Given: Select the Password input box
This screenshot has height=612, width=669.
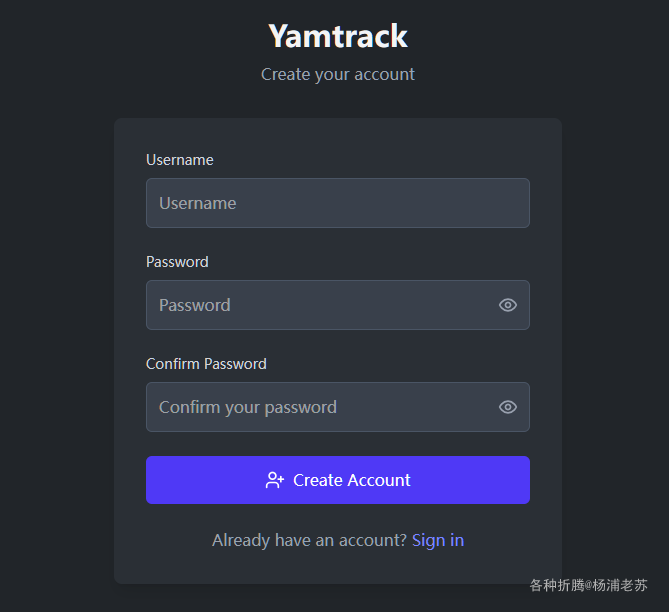Looking at the screenshot, I should [338, 305].
